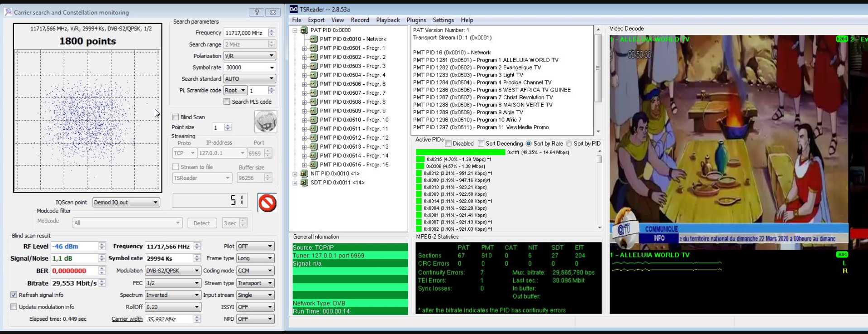Click the constellation IQ plot display

click(87, 120)
